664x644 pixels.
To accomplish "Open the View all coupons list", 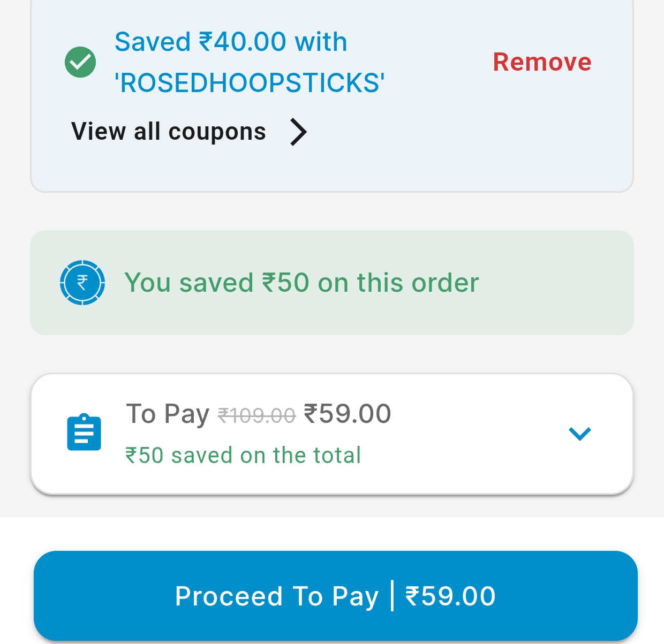I will click(x=169, y=132).
